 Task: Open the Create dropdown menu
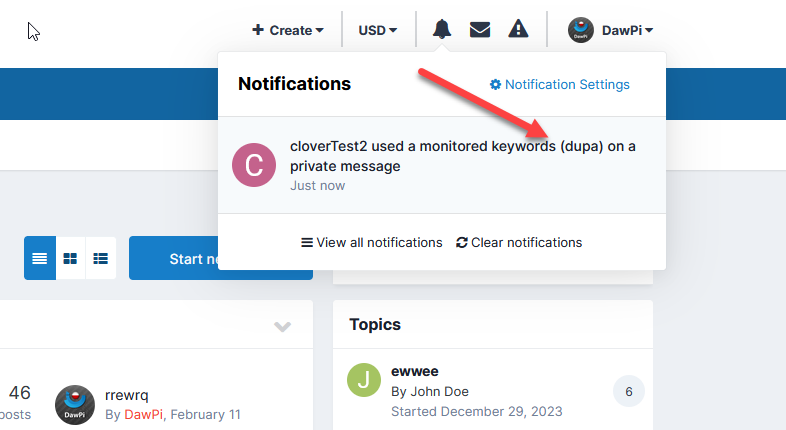coord(288,30)
